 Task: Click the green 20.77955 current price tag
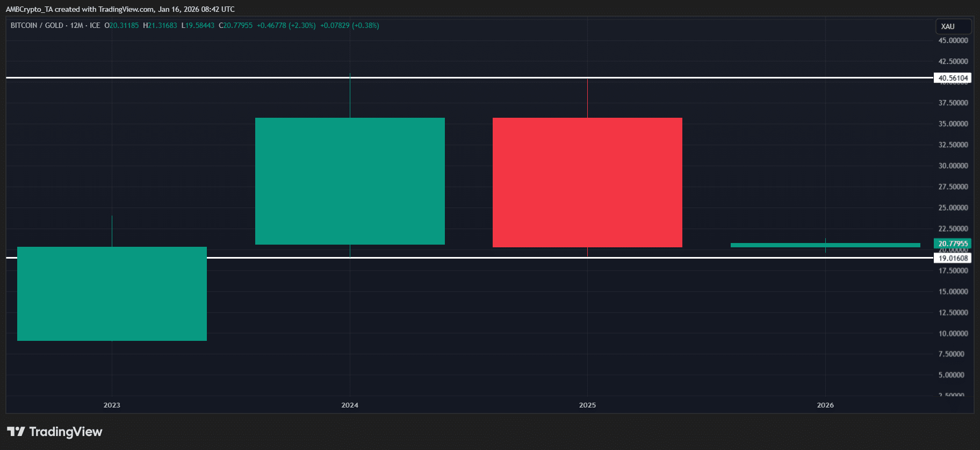click(953, 244)
